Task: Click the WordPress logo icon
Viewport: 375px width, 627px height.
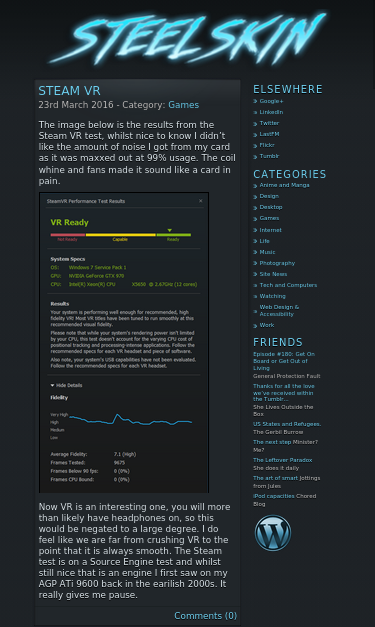Action: (x=273, y=533)
